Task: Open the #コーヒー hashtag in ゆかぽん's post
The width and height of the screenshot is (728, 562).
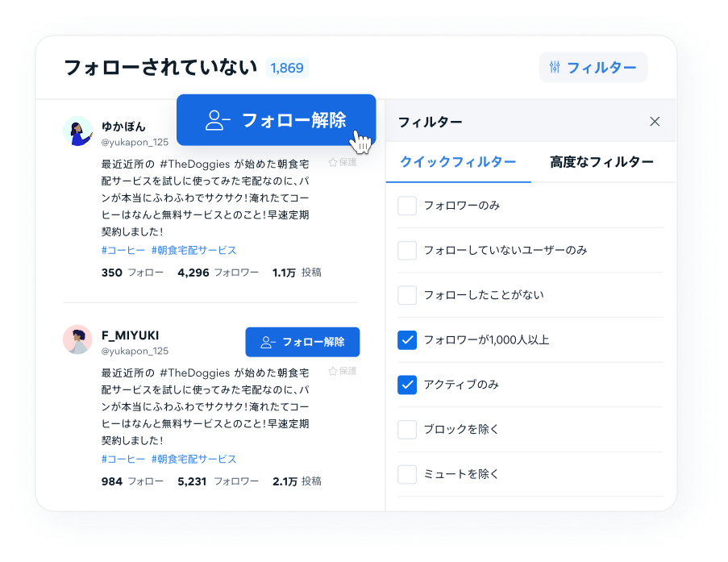Action: tap(123, 250)
